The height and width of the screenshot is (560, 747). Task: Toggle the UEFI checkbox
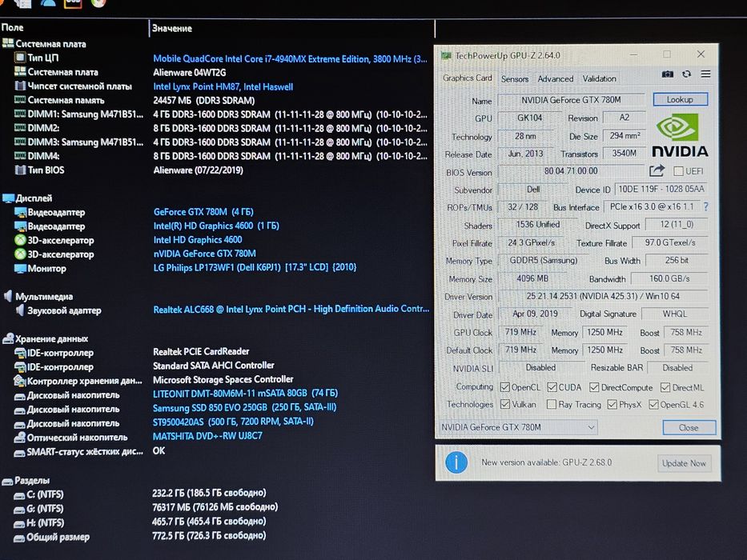coord(678,171)
